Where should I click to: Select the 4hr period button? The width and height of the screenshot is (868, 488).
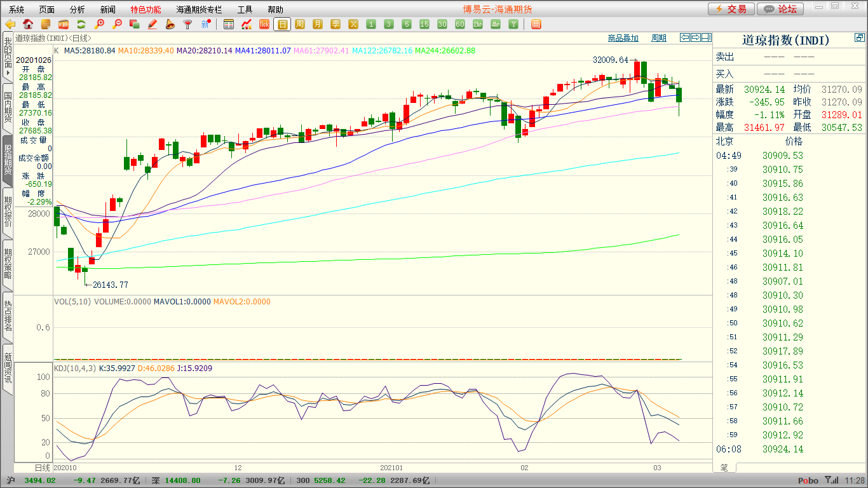tap(496, 24)
